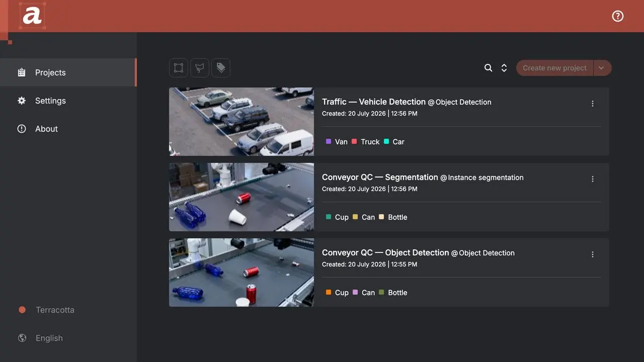Click the green Cup swatch in Segmentation project
Viewport: 644px width, 362px height.
tap(328, 217)
